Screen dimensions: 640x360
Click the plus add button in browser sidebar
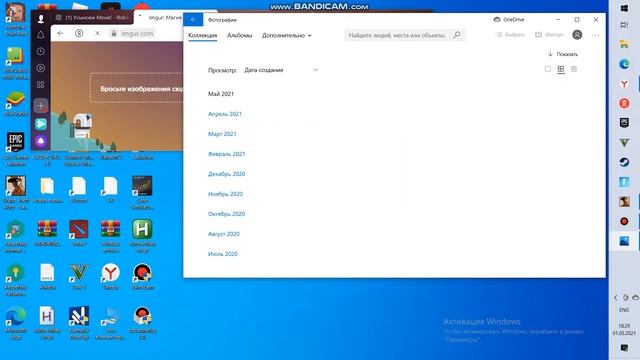(x=40, y=106)
